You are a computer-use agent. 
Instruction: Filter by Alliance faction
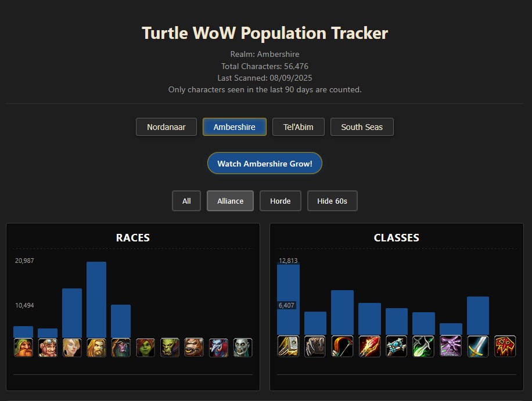231,201
